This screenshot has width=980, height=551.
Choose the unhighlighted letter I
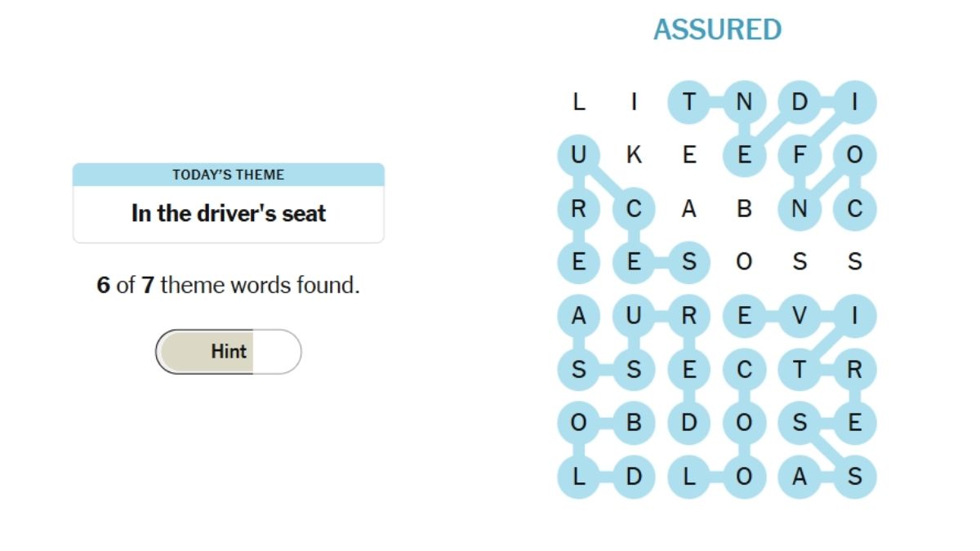pos(634,102)
